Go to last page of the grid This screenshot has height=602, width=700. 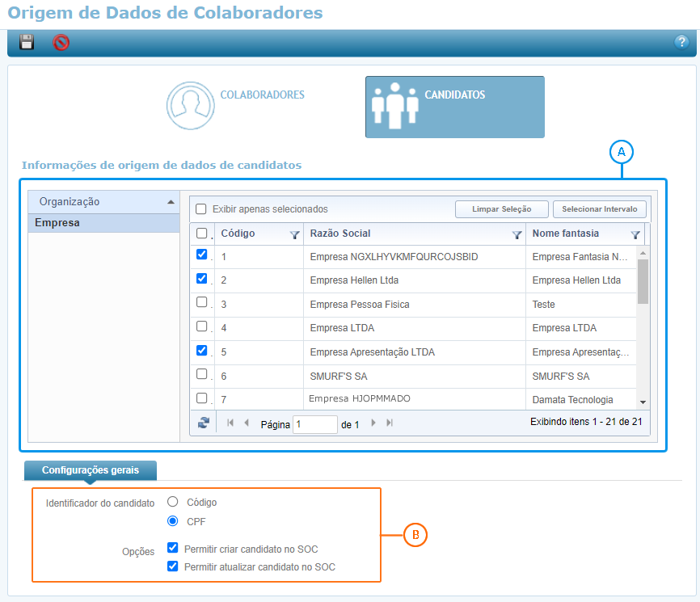390,423
